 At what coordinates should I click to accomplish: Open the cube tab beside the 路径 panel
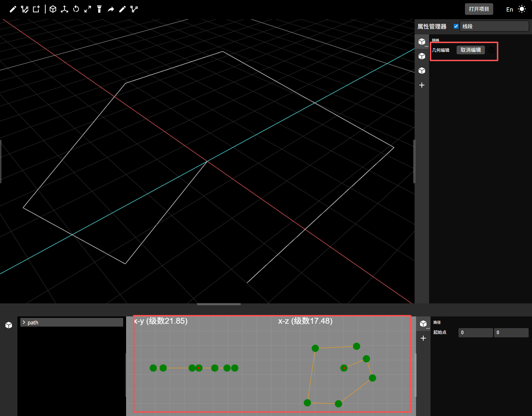(x=423, y=324)
